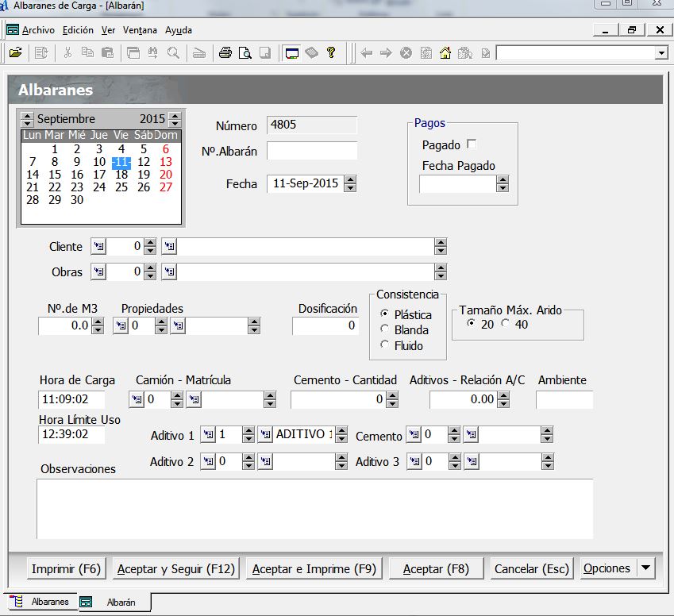Viewport: 674px width, 616px height.
Task: Select the Blanda consistency option
Action: tap(386, 329)
